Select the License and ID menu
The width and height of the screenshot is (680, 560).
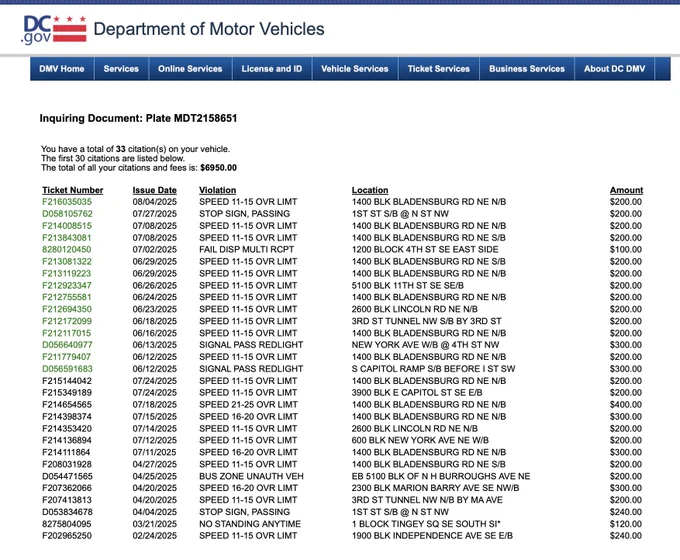click(272, 69)
